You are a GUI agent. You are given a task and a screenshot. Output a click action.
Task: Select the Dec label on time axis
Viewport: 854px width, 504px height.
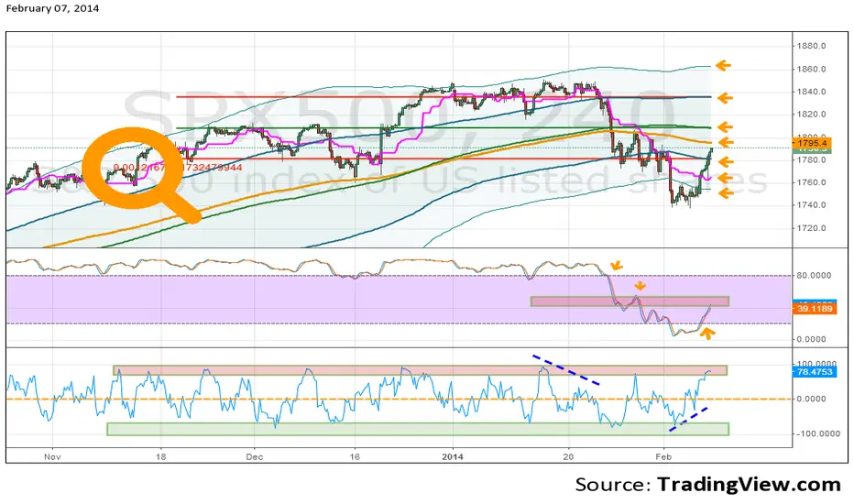255,456
